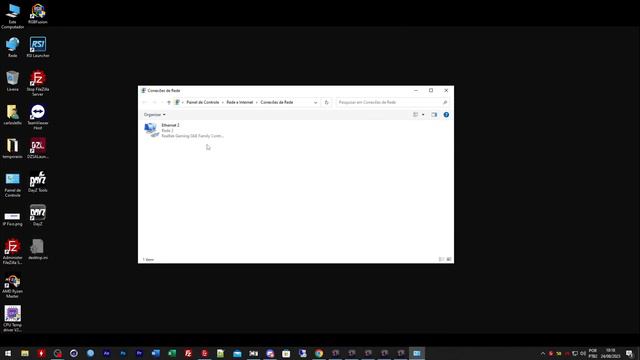Switch to large icons view in status bar
The width and height of the screenshot is (640, 360).
(449, 259)
